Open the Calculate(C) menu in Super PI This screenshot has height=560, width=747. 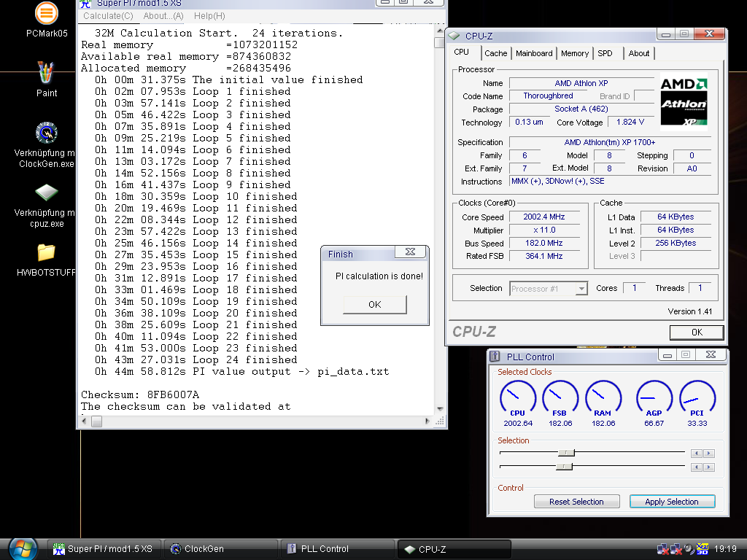tap(108, 16)
